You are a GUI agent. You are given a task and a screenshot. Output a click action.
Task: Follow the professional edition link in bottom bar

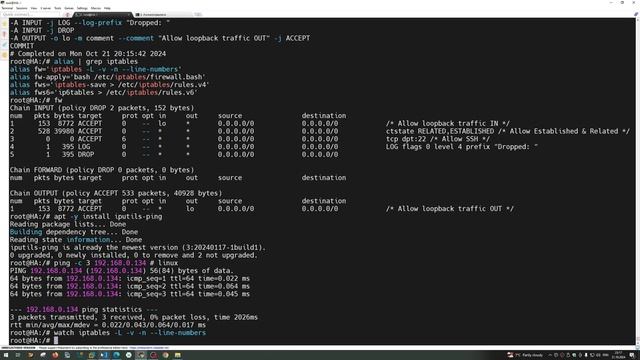coord(149,348)
